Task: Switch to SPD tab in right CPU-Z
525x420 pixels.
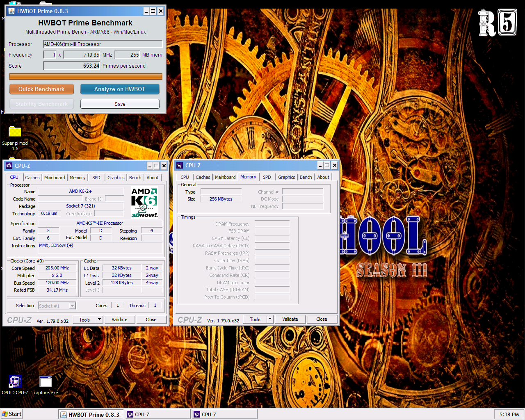Action: 267,177
